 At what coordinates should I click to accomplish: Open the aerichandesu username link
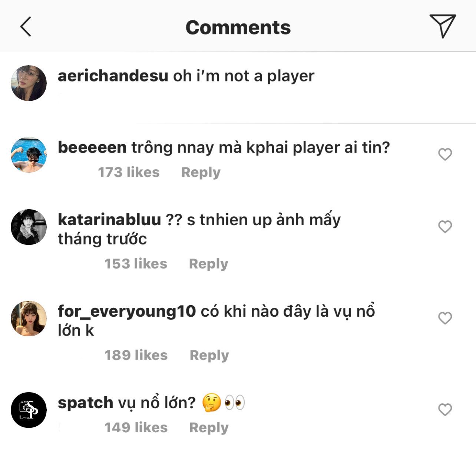coord(113,76)
